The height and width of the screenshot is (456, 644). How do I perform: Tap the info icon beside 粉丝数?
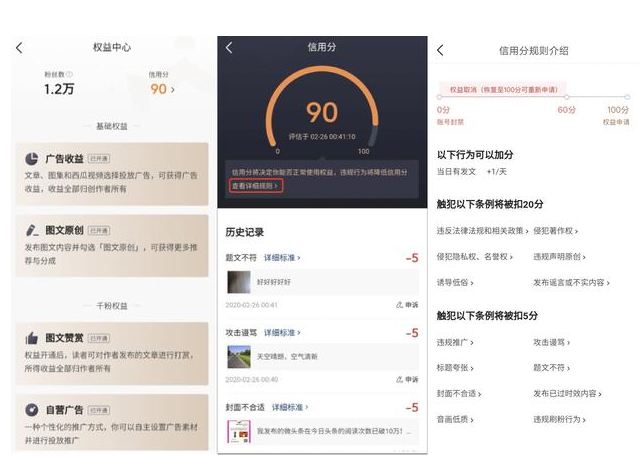(x=69, y=74)
